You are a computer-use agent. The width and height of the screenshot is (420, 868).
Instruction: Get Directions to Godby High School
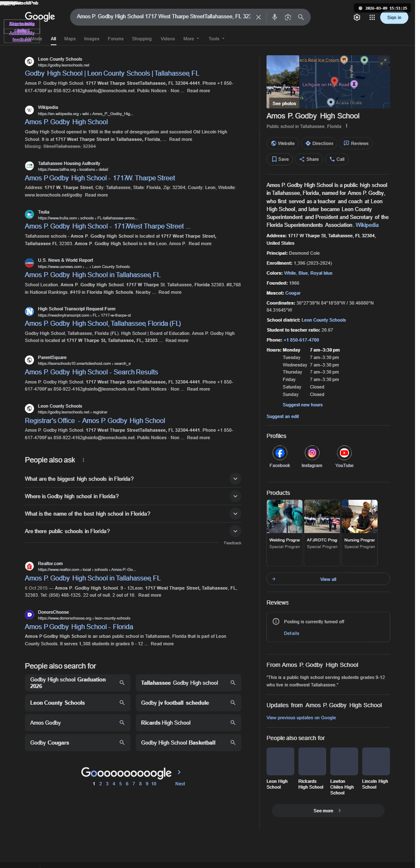(319, 143)
